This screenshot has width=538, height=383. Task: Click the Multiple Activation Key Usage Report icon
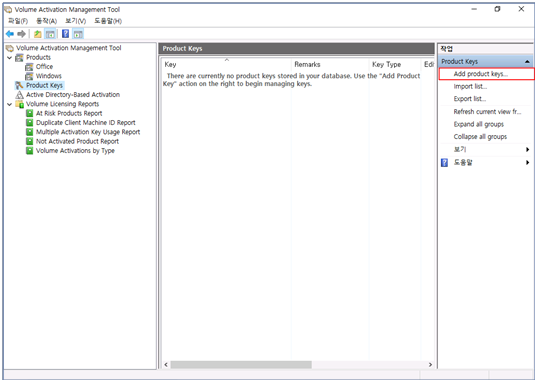click(30, 132)
